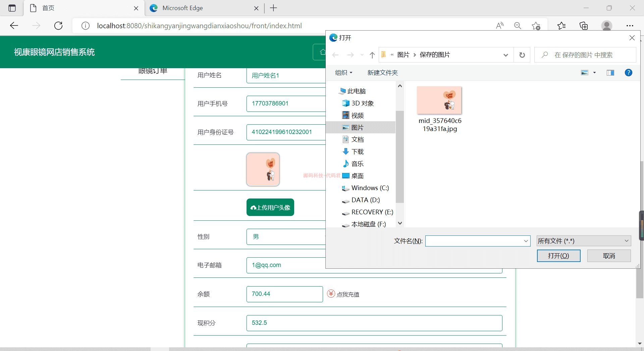644x351 pixels.
Task: Open Edge Settings and more menu
Action: (630, 26)
